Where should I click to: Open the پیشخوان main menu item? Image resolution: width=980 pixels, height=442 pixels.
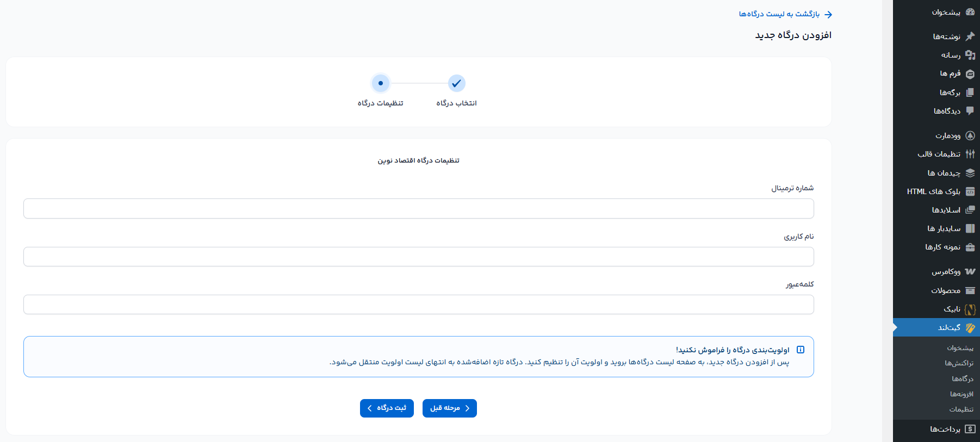click(936, 12)
